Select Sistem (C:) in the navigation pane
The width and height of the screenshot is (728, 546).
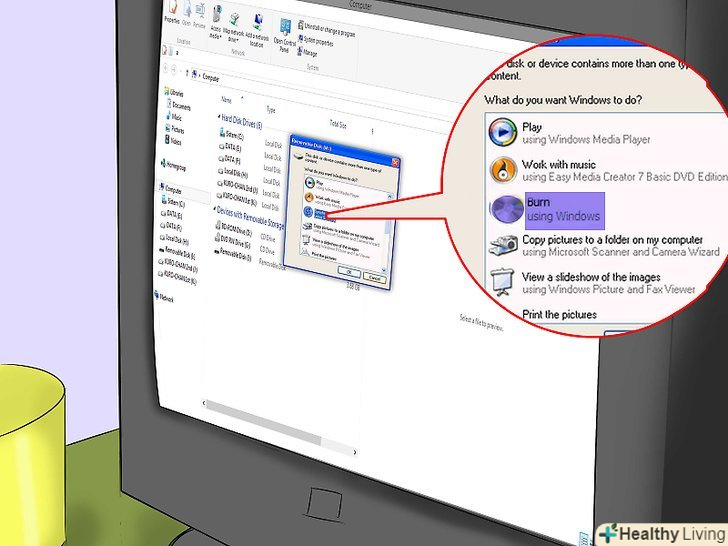pyautogui.click(x=173, y=202)
